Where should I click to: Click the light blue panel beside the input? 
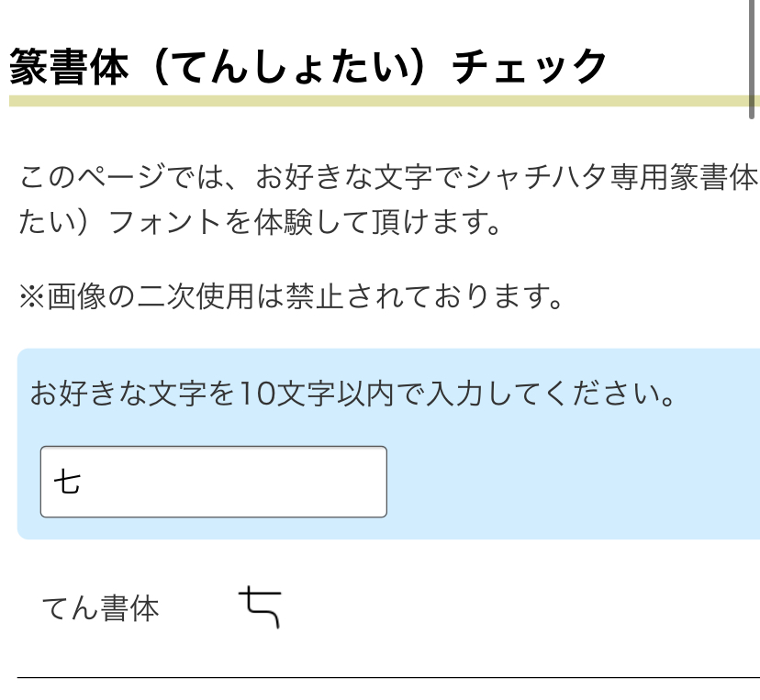point(569,482)
